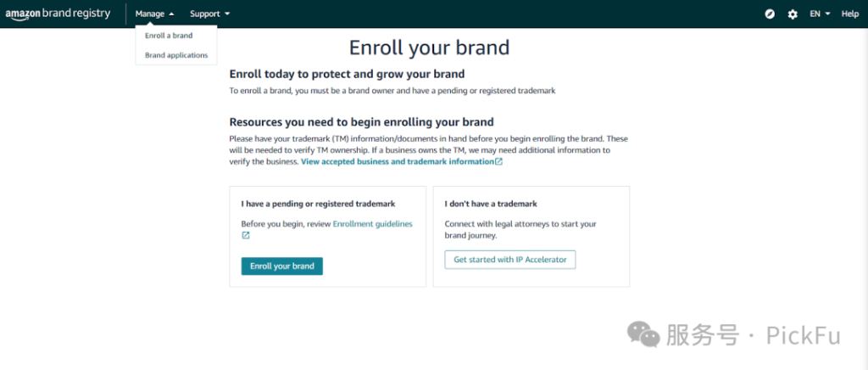868x370 pixels.
Task: Click external-link icon after trademark information link
Action: click(498, 161)
